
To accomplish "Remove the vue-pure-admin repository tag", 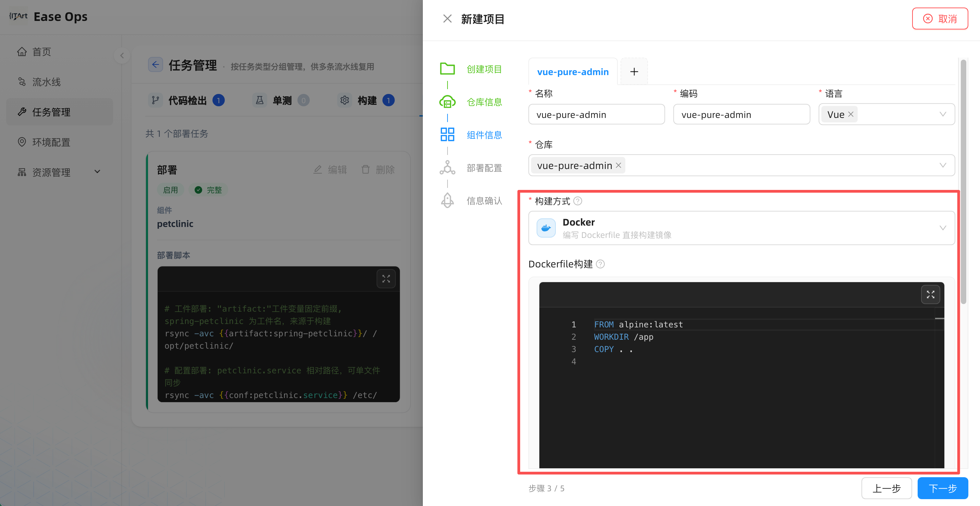I will pyautogui.click(x=618, y=165).
